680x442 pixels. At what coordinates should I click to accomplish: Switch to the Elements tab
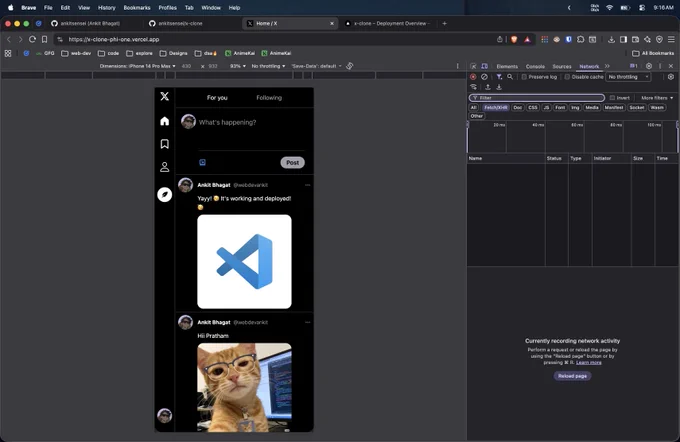507,66
